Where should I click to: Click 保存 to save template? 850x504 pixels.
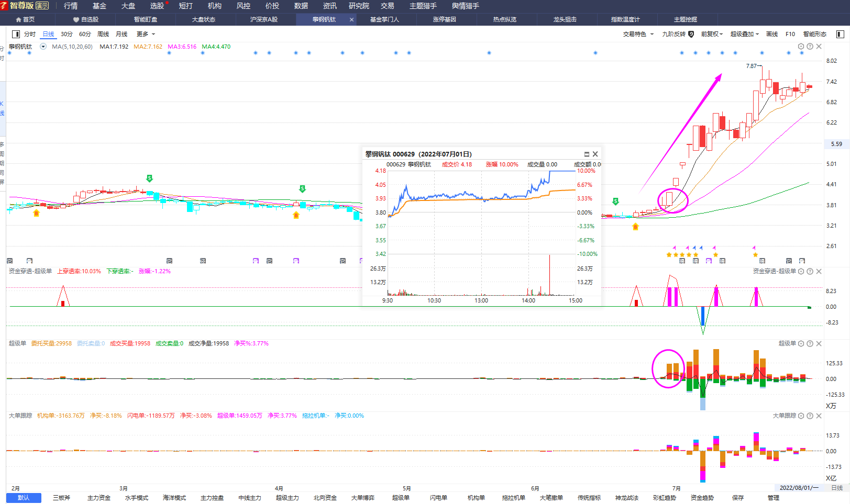738,498
